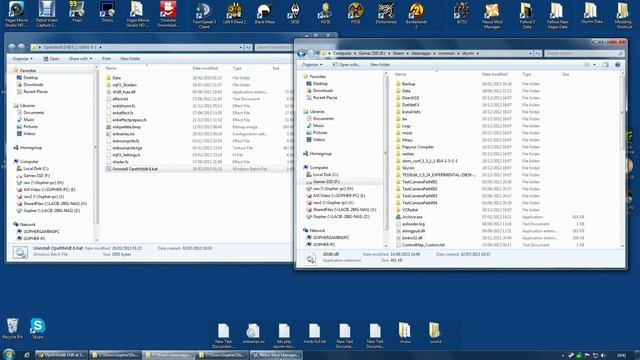Click the system tray volume icon
The height and width of the screenshot is (360, 640).
tap(603, 356)
